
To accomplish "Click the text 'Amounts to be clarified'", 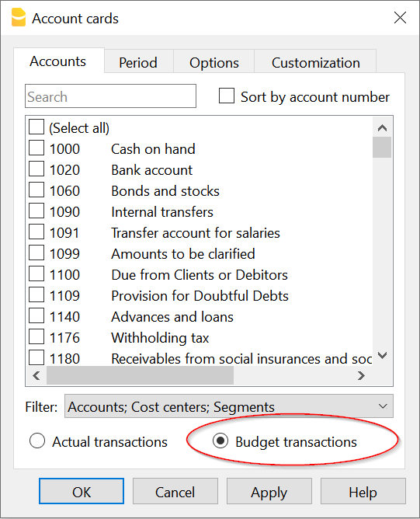I will pos(183,254).
